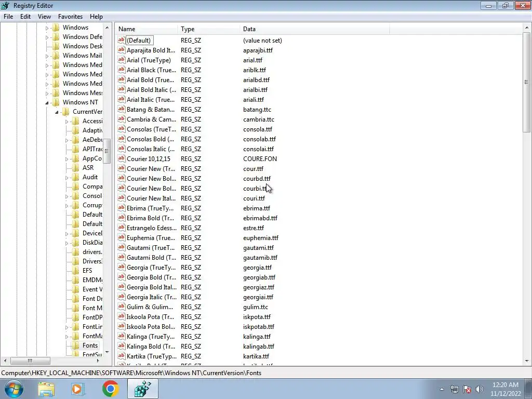Click the ebrimabd.ttf data cell
The height and width of the screenshot is (399, 532).
click(x=260, y=218)
